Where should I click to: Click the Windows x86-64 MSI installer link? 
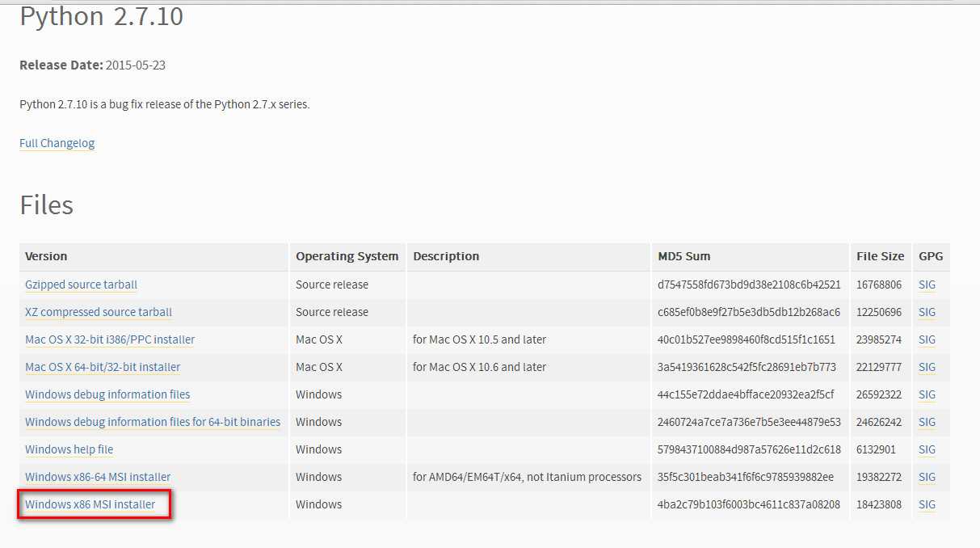click(98, 477)
